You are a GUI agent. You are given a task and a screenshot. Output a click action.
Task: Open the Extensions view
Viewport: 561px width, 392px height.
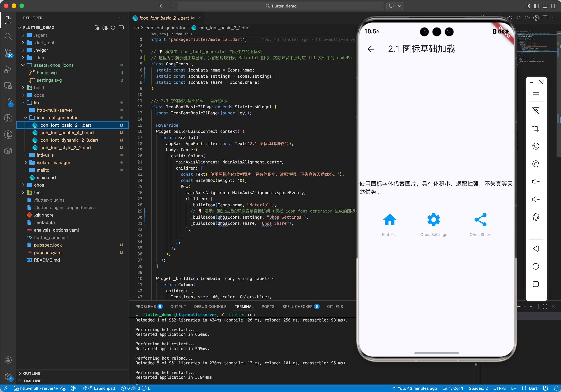click(x=8, y=102)
